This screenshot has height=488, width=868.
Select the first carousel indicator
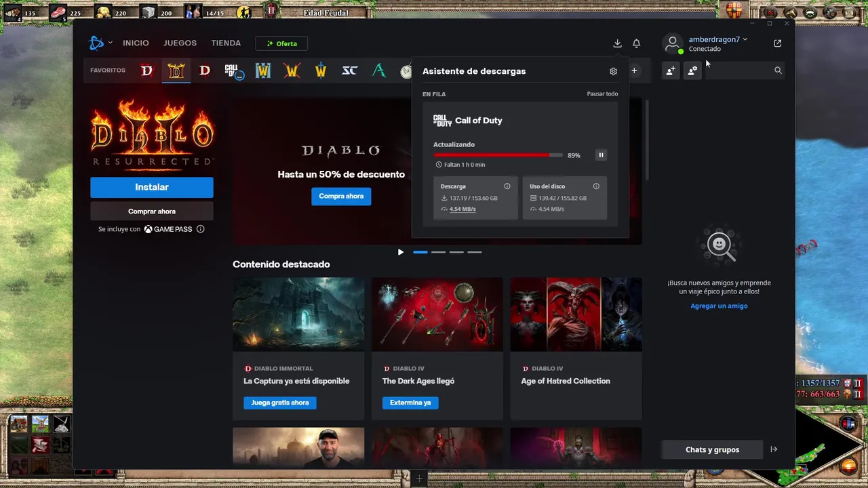pos(420,252)
